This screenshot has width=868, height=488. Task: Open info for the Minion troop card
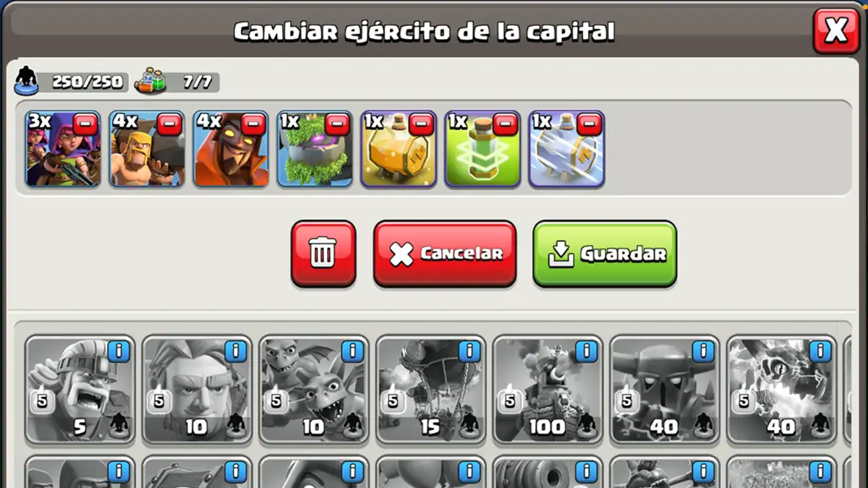pos(353,351)
